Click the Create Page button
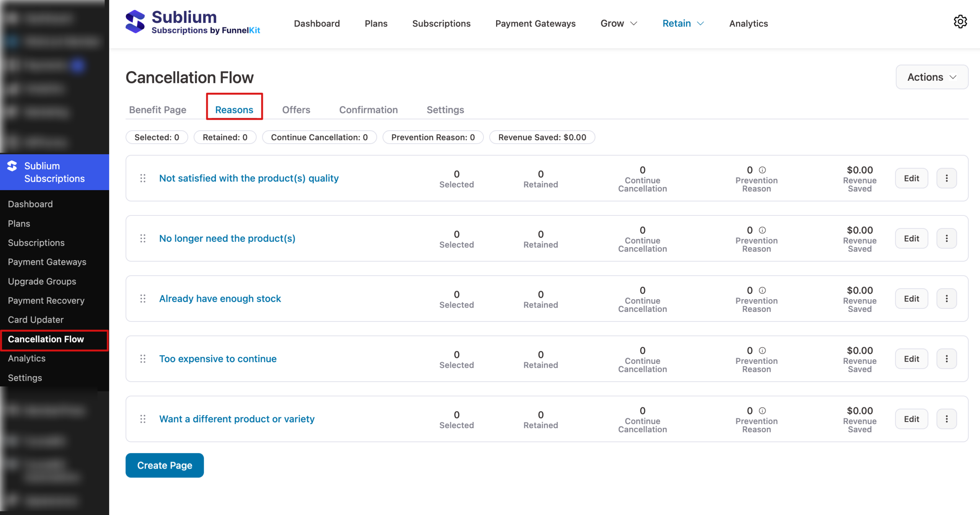 coord(164,465)
